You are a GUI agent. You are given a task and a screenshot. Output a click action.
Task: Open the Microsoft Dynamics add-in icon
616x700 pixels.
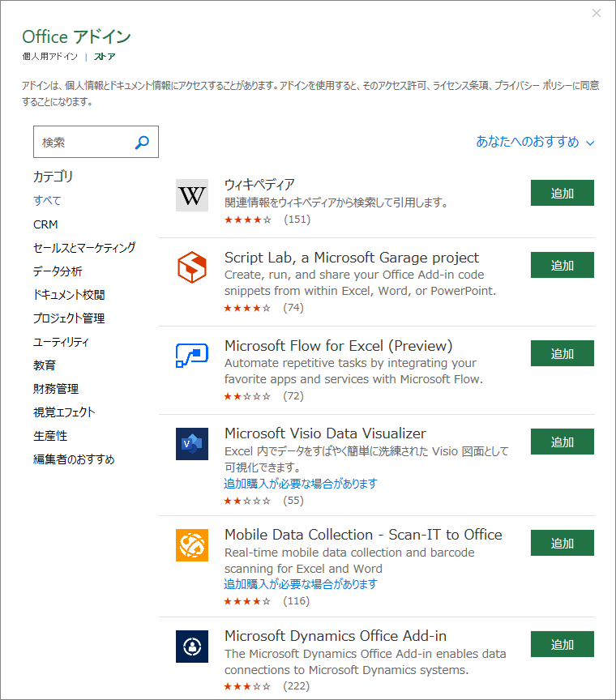(192, 647)
